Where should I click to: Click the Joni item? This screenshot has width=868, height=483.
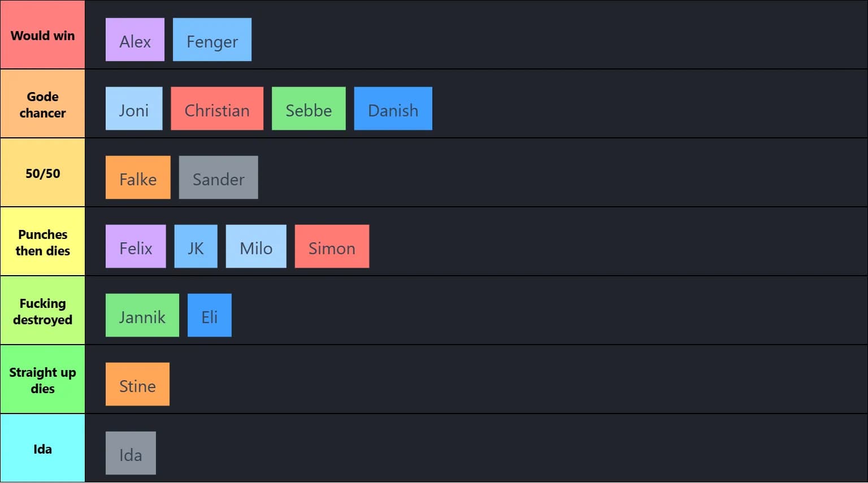coord(134,108)
